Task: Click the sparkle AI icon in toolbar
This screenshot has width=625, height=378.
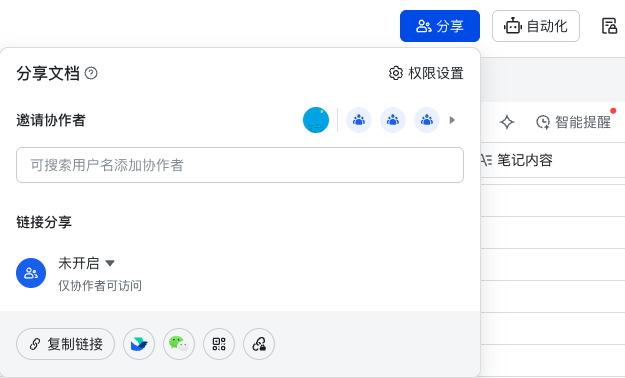Action: pyautogui.click(x=507, y=122)
